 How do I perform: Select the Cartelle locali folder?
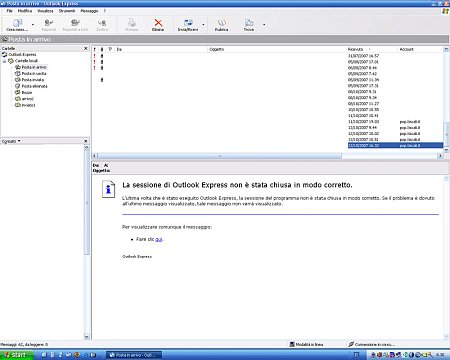(x=23, y=61)
